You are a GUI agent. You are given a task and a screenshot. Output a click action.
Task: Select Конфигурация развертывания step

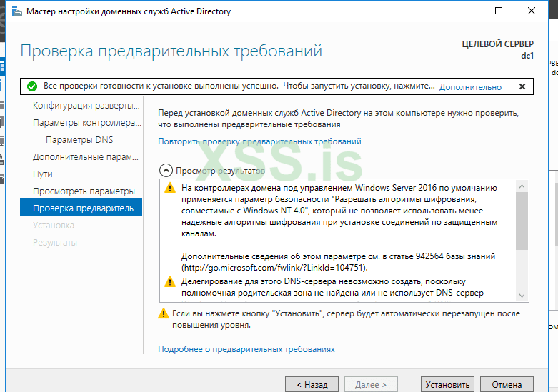pos(86,105)
